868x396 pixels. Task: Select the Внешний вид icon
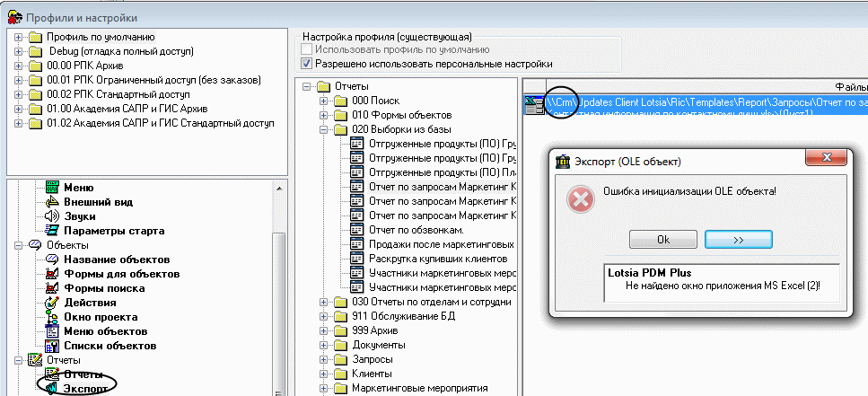[x=52, y=202]
